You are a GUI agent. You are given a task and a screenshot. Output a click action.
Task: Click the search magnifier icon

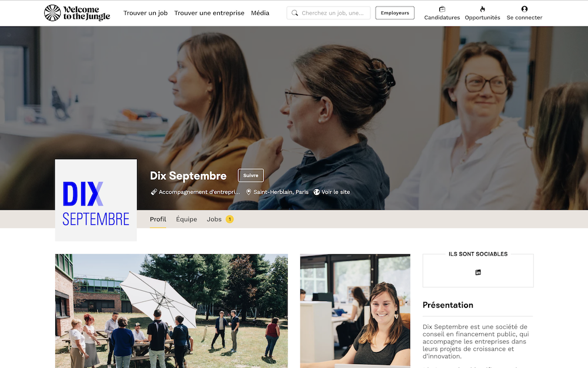(x=295, y=13)
